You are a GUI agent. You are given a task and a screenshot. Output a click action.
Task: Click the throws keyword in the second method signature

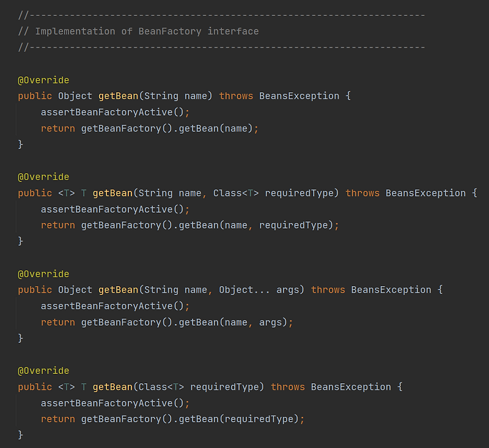coord(362,193)
